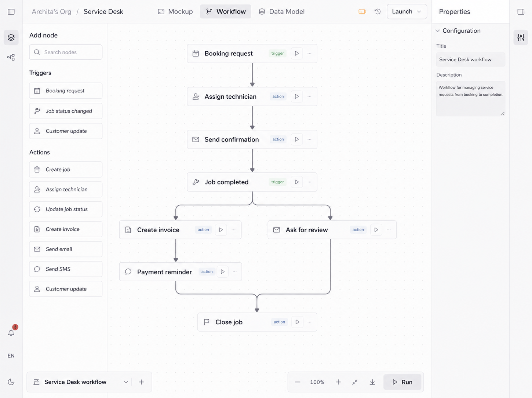532x398 pixels.
Task: Toggle the left sidebar panel icon
Action: point(11,12)
